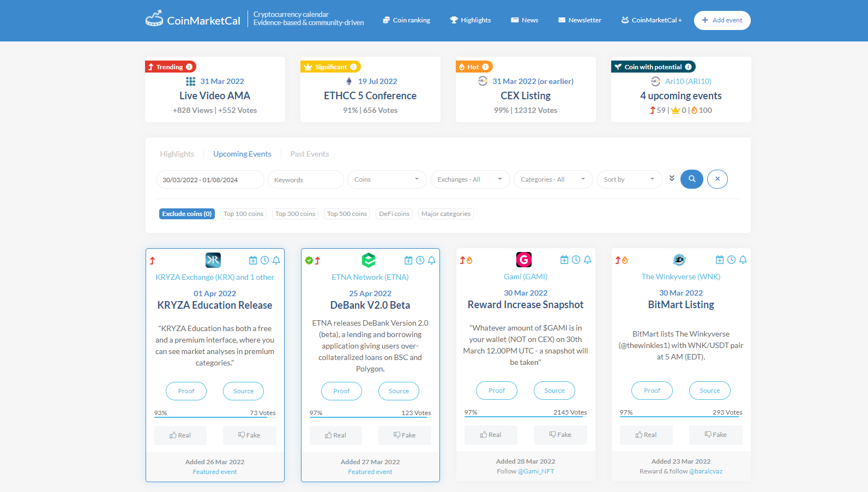Open Highlights in top navigation

(x=471, y=20)
